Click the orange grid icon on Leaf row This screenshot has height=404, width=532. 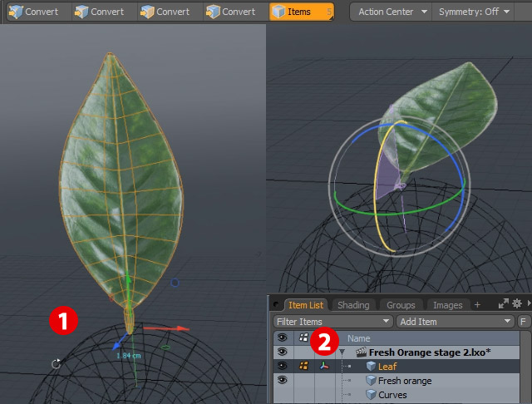303,366
